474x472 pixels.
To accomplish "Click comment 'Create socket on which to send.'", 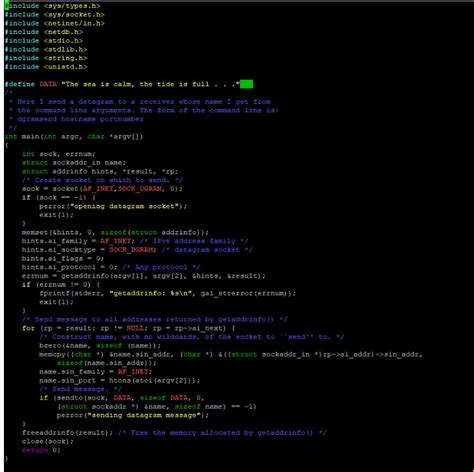I will (102, 180).
